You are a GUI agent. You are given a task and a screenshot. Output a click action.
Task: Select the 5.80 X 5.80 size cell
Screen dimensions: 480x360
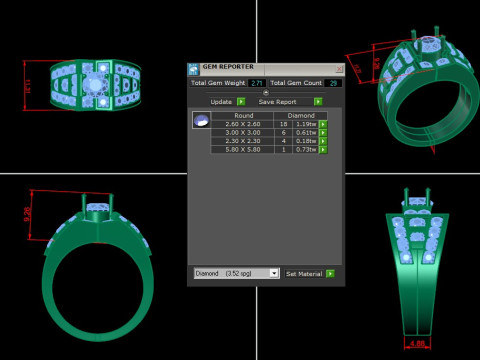pos(243,150)
